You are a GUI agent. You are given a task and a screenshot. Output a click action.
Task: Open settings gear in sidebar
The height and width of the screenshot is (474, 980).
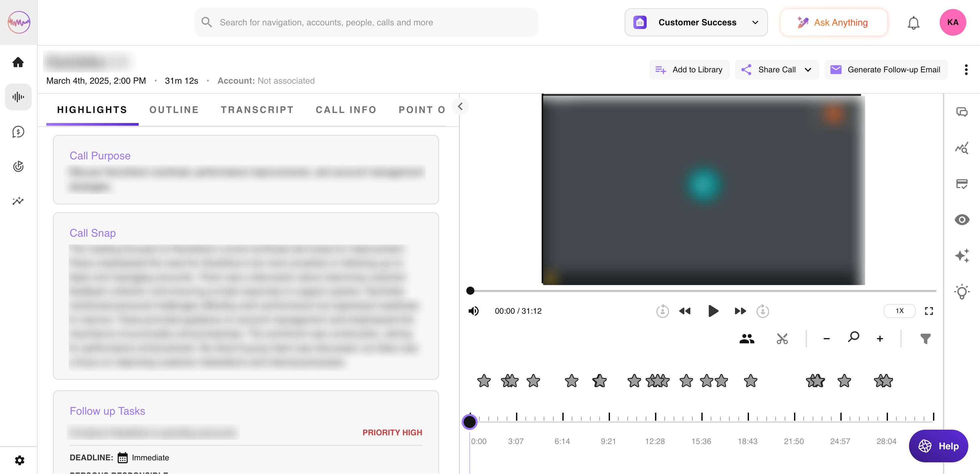click(19, 460)
